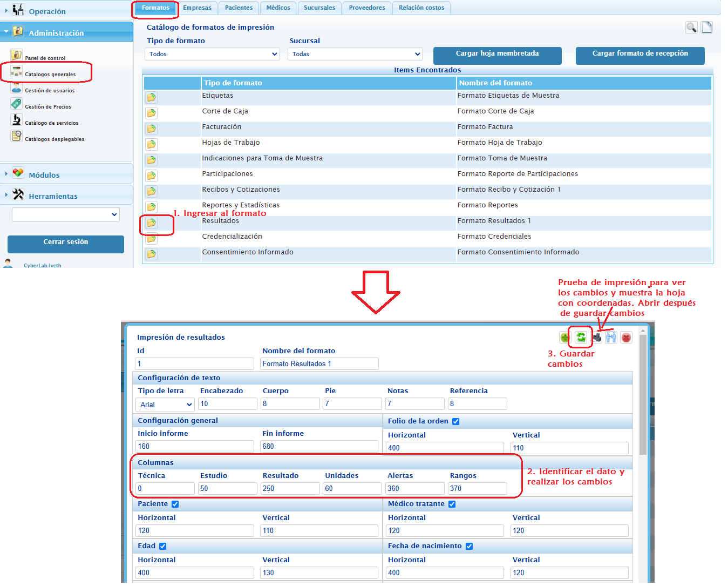The width and height of the screenshot is (728, 586).
Task: Open the Corte de Caja format folder icon
Action: pos(152,113)
